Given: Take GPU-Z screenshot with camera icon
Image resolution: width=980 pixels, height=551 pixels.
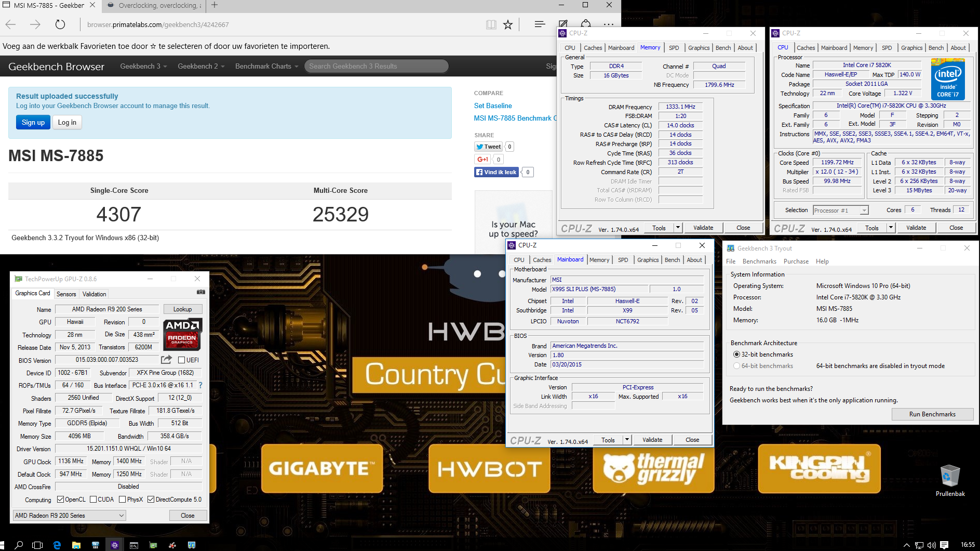Looking at the screenshot, I should [201, 292].
